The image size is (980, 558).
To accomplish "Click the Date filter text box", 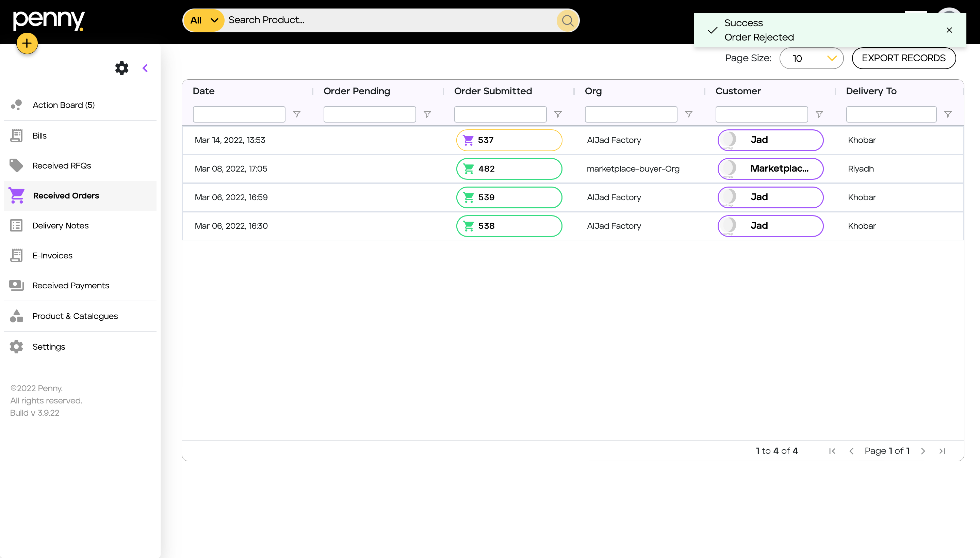I will point(239,114).
